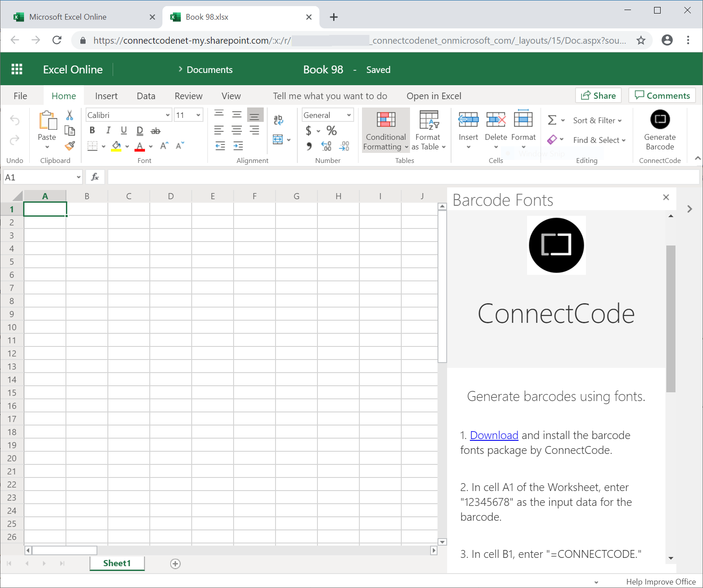The width and height of the screenshot is (703, 588).
Task: Click the Share button
Action: pyautogui.click(x=598, y=96)
